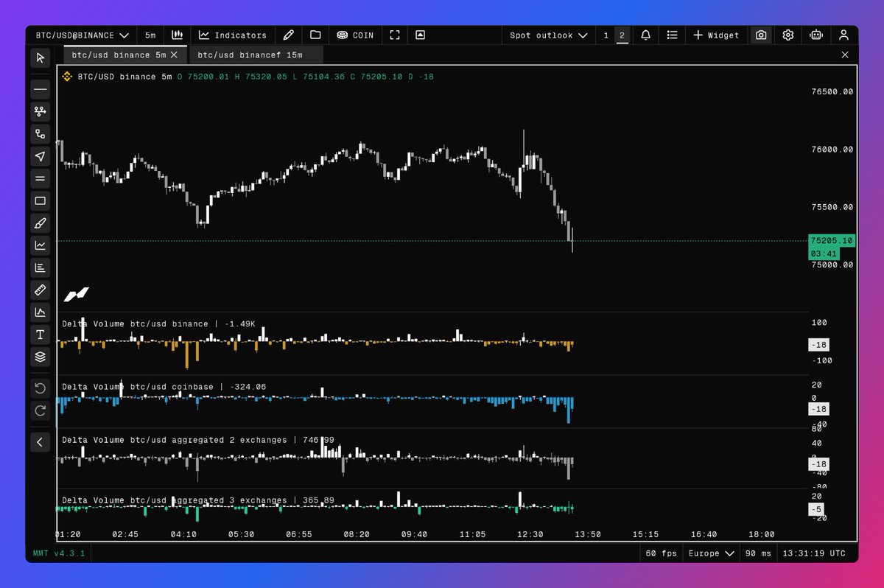Click the image export icon
This screenshot has width=884, height=588.
420,35
